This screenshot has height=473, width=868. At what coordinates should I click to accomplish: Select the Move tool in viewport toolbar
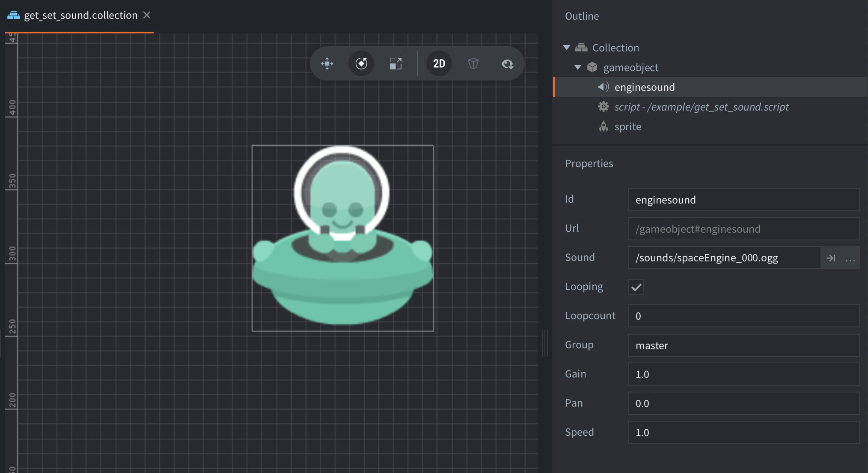327,64
